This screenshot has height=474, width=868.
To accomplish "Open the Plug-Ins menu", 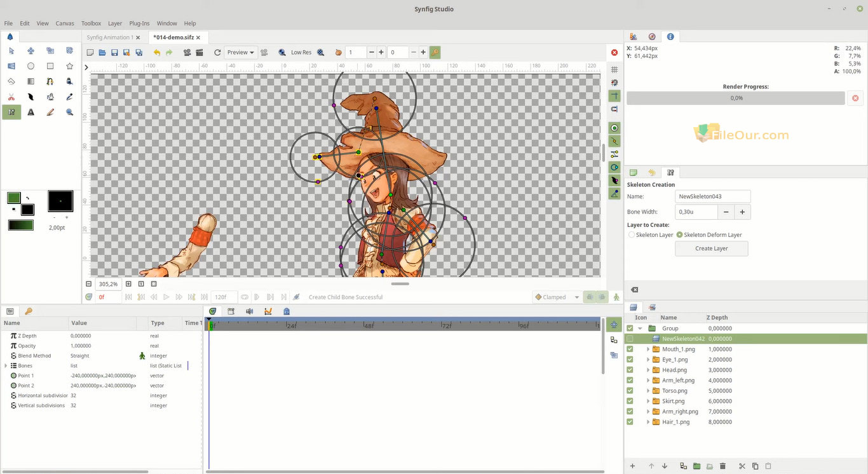I will click(x=139, y=24).
